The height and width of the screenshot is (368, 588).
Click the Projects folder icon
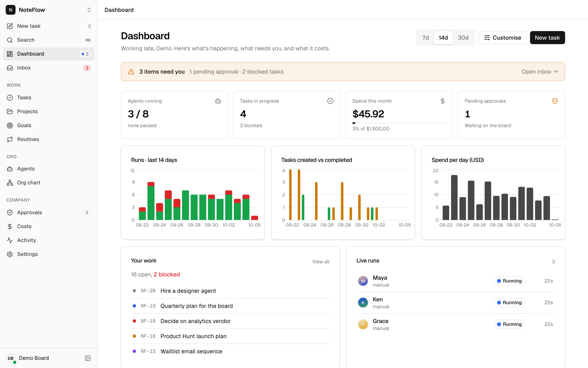coord(10,111)
